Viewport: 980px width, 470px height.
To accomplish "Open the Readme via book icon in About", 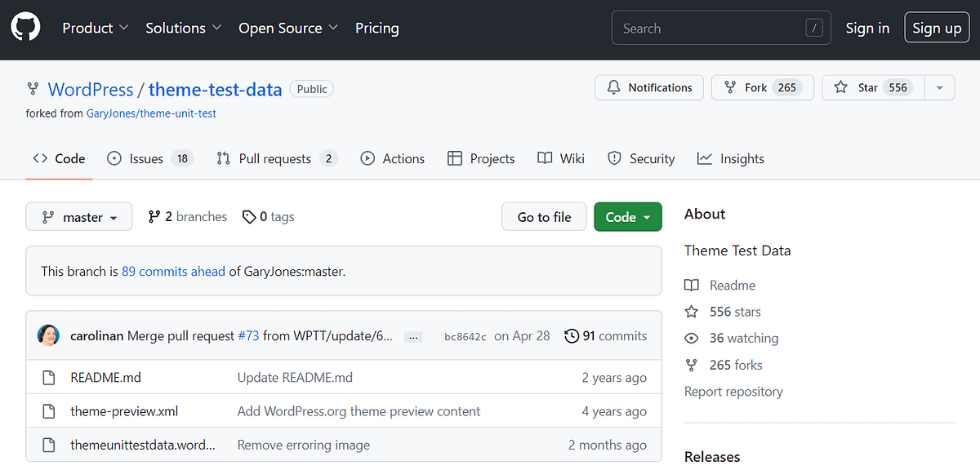I will (694, 285).
